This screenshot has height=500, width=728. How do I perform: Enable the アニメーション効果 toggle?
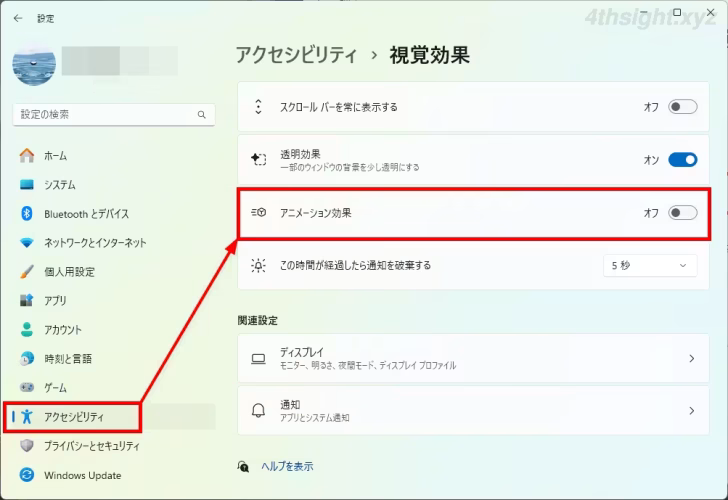(682, 213)
